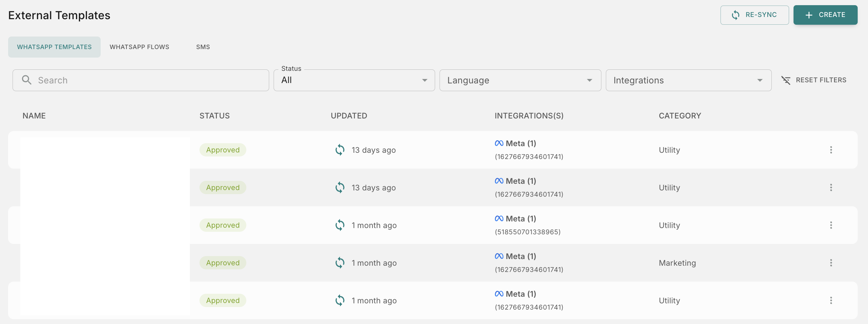Reset all filters
Viewport: 868px width, 324px height.
coord(814,80)
